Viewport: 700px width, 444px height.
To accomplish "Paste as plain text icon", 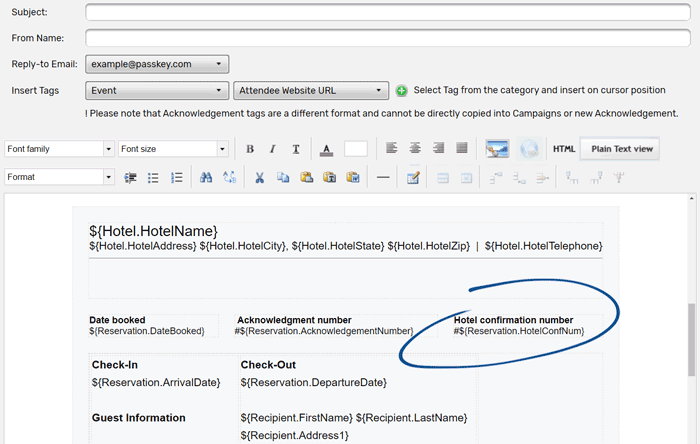I will (329, 178).
